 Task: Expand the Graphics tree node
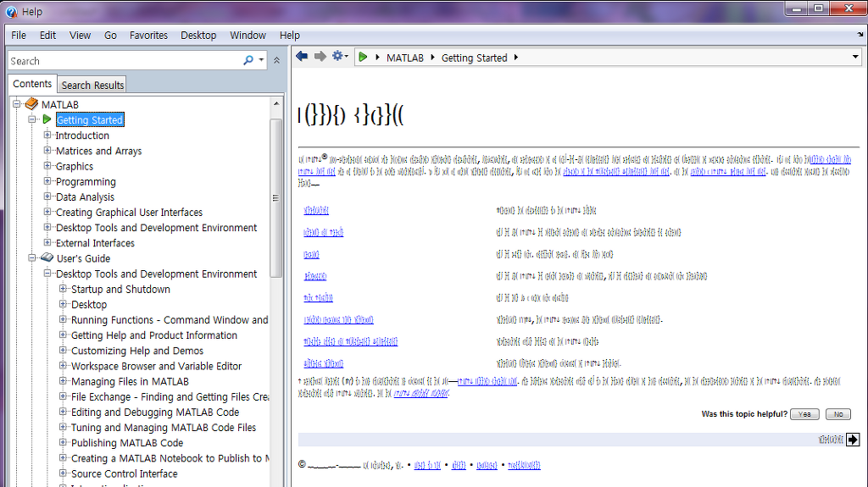click(47, 165)
